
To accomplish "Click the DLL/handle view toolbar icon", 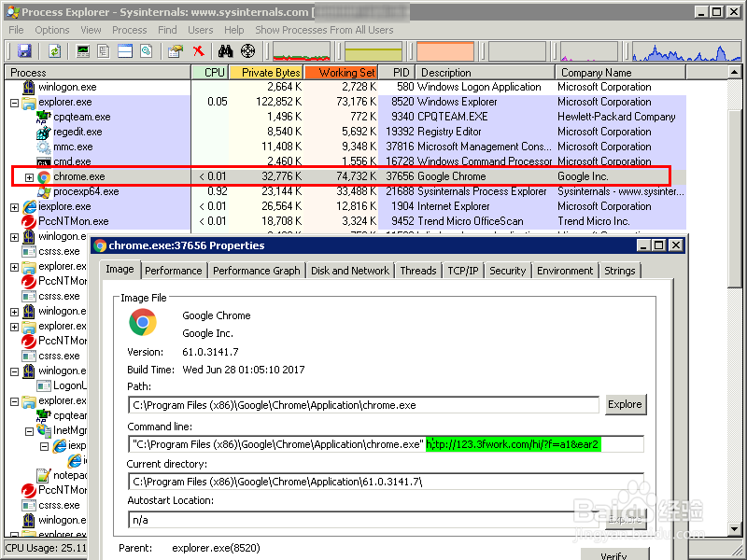I will 147,50.
